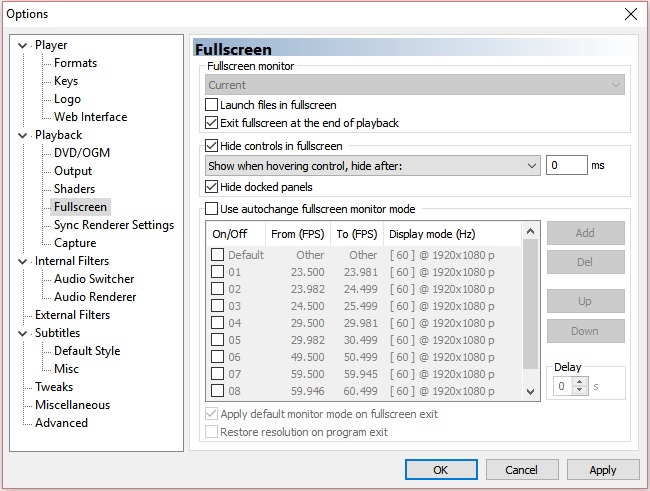
Task: Click the hide-after milliseconds input field
Action: (x=566, y=166)
